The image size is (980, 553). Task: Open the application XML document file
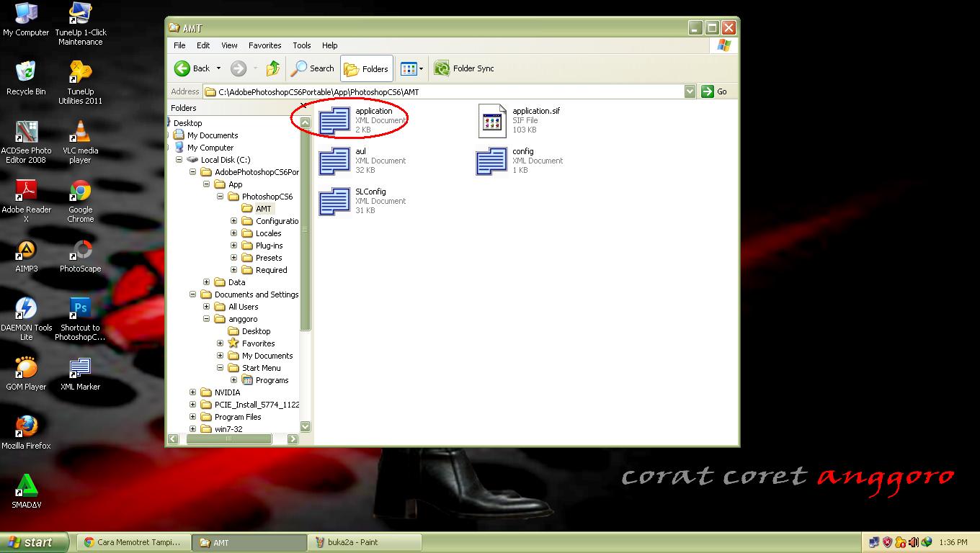[x=334, y=120]
